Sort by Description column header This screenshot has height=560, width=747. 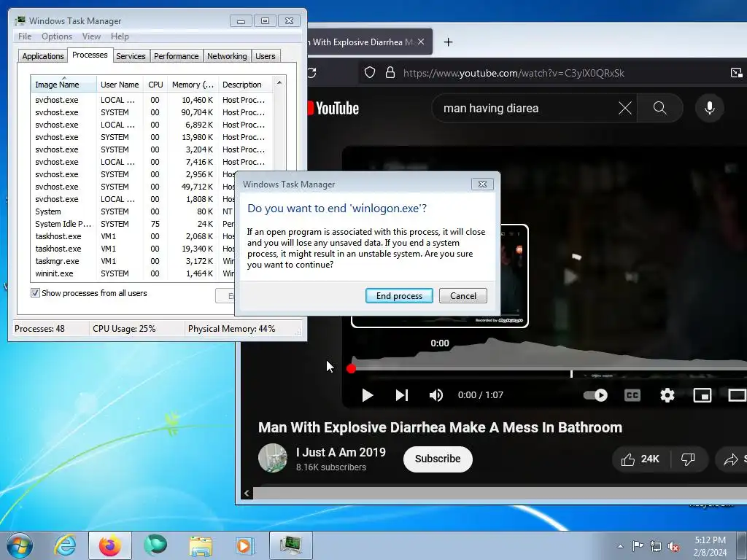click(245, 85)
